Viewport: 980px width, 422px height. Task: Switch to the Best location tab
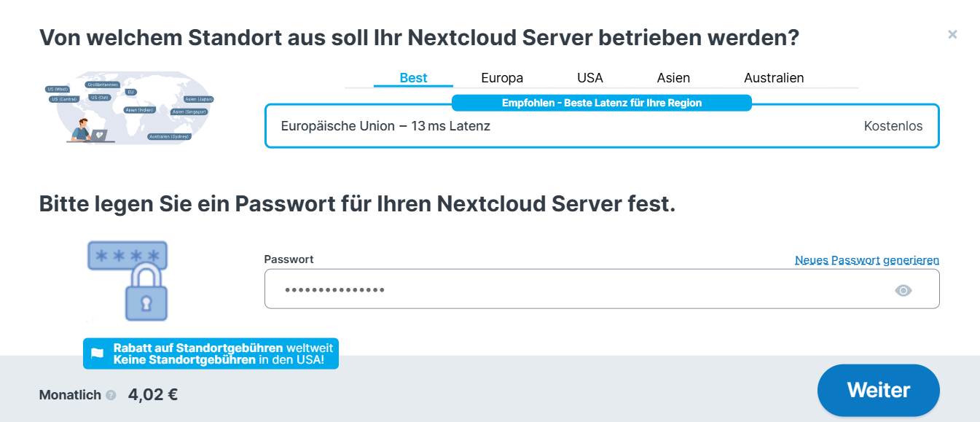click(x=413, y=78)
